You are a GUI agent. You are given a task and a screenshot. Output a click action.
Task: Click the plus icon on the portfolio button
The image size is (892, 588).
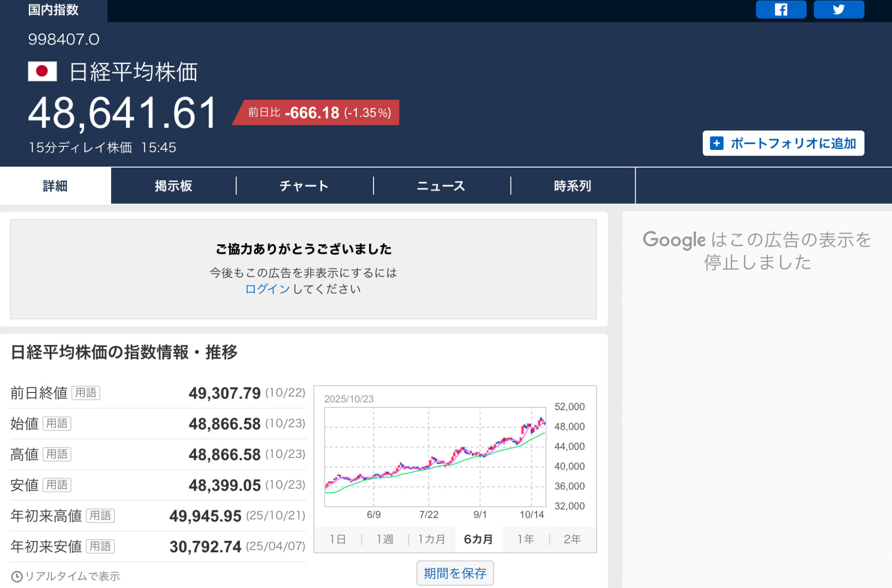click(717, 143)
